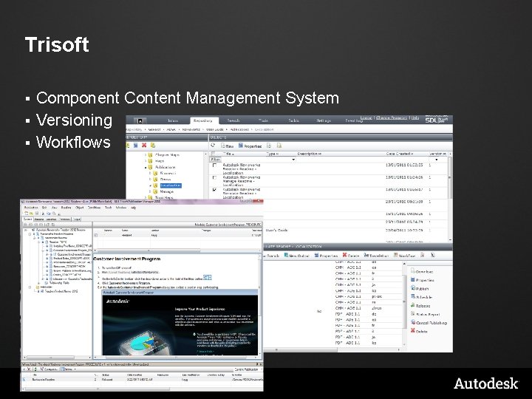Sort by the Date Created column header
The width and height of the screenshot is (532, 399).
point(400,154)
